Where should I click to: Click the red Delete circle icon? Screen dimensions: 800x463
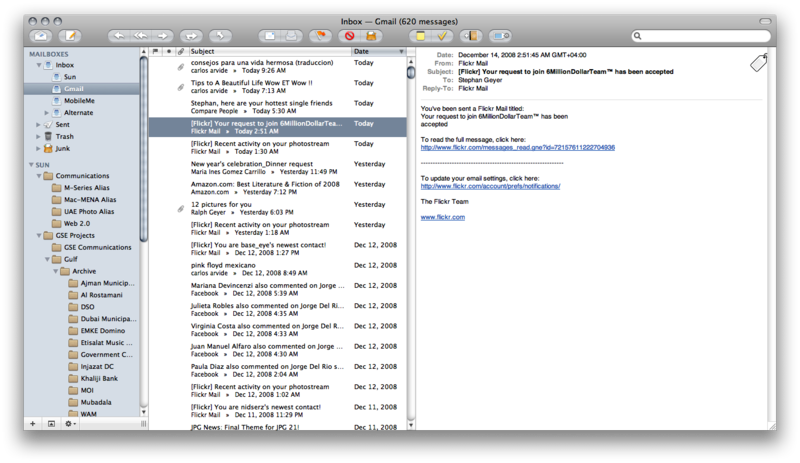(x=349, y=36)
